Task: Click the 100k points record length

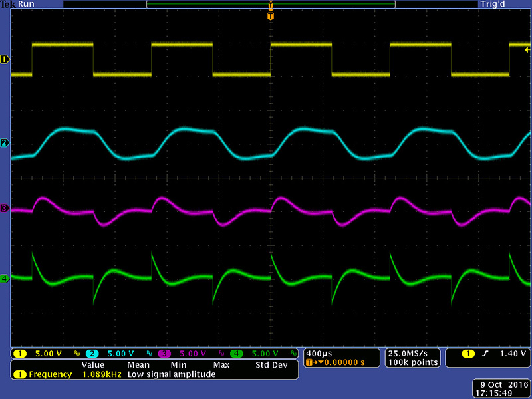Action: [413, 362]
